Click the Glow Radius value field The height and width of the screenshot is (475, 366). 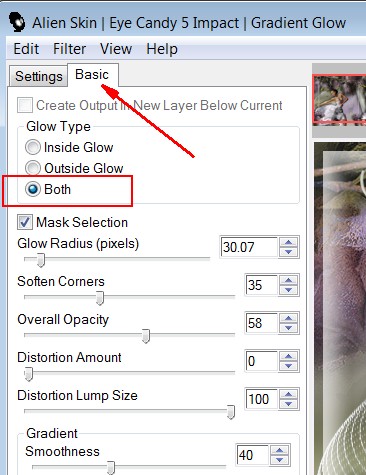pyautogui.click(x=249, y=247)
